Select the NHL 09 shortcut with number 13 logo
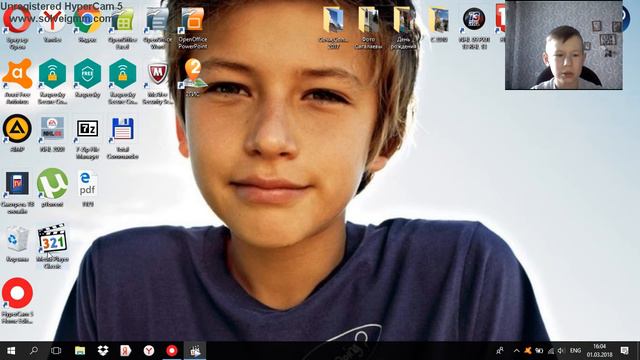The width and height of the screenshot is (640, 360). pyautogui.click(x=473, y=20)
